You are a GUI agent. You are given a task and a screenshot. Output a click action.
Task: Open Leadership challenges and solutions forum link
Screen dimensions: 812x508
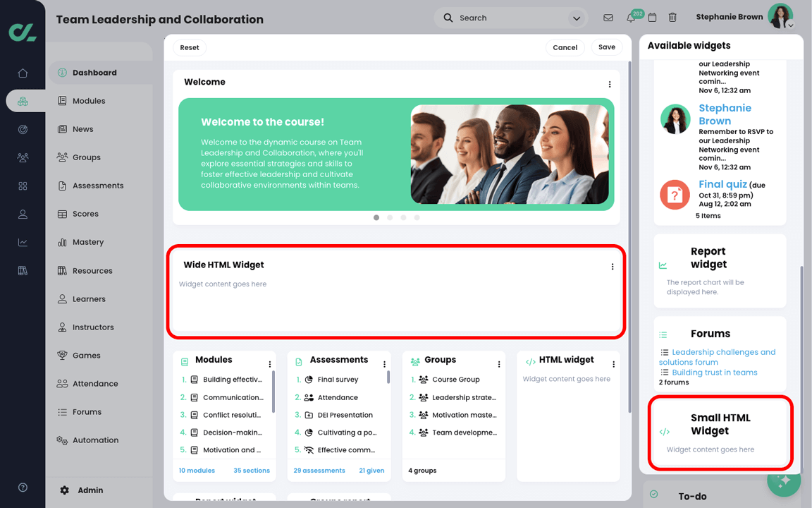pos(718,357)
